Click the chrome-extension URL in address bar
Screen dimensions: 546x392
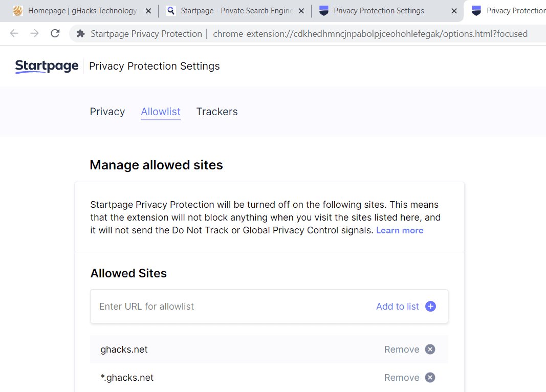370,34
